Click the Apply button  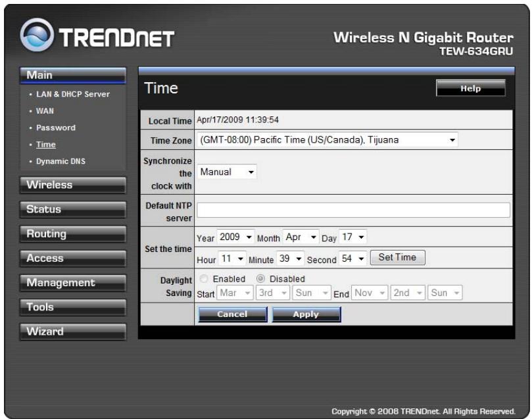click(306, 314)
